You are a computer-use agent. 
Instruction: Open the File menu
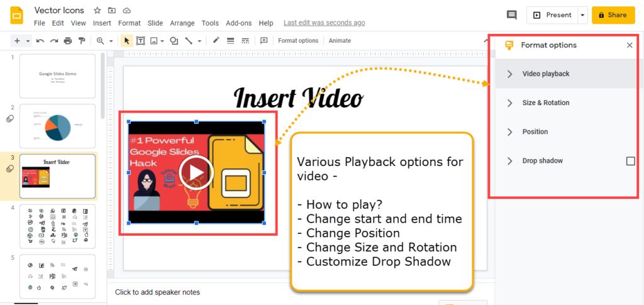coord(40,23)
